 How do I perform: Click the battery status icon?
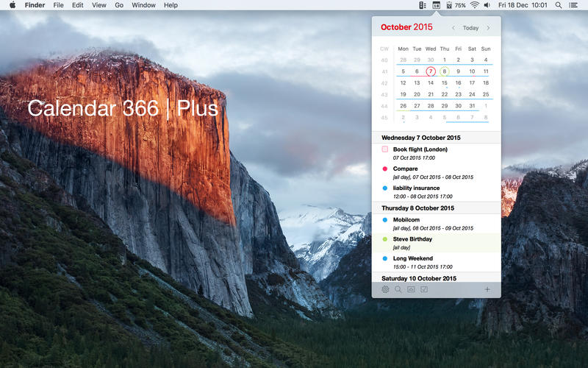[449, 5]
